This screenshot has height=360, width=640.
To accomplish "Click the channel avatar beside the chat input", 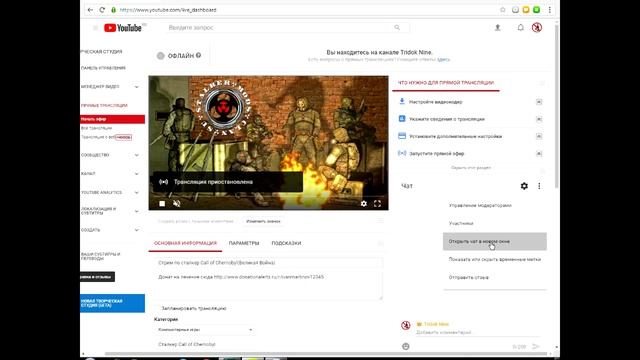I will pos(406,325).
